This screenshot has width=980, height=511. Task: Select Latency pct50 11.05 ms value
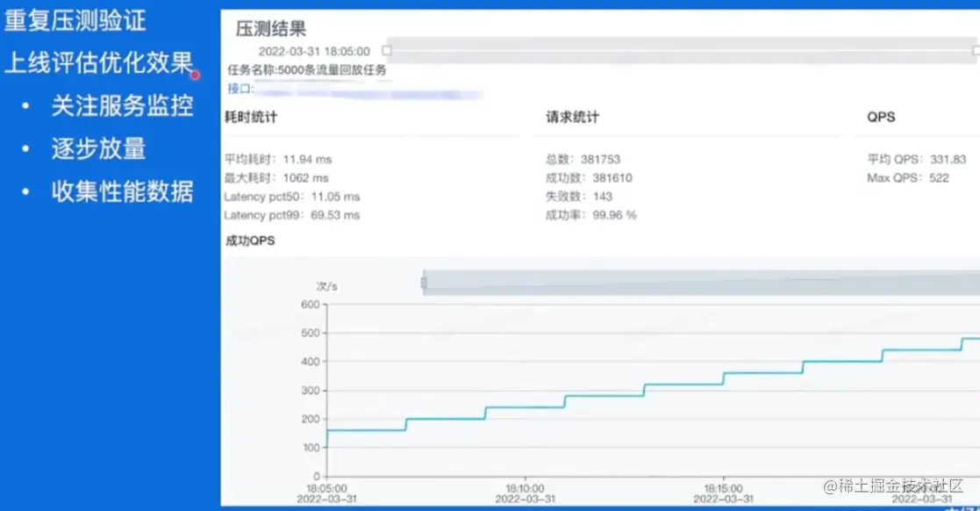click(335, 197)
